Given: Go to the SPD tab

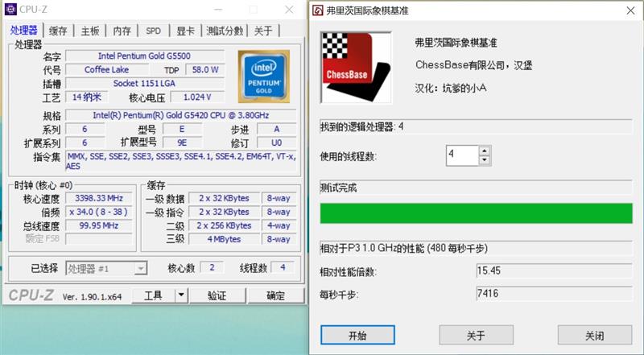Looking at the screenshot, I should [x=153, y=31].
